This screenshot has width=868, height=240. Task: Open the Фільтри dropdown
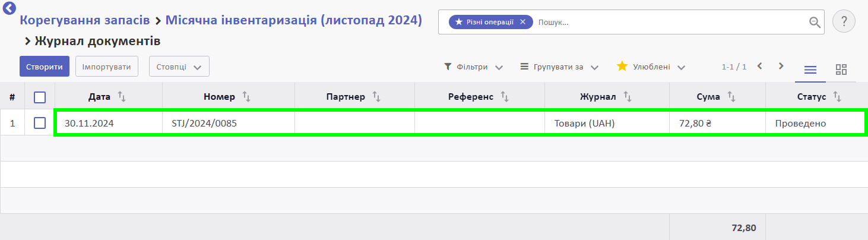[474, 67]
